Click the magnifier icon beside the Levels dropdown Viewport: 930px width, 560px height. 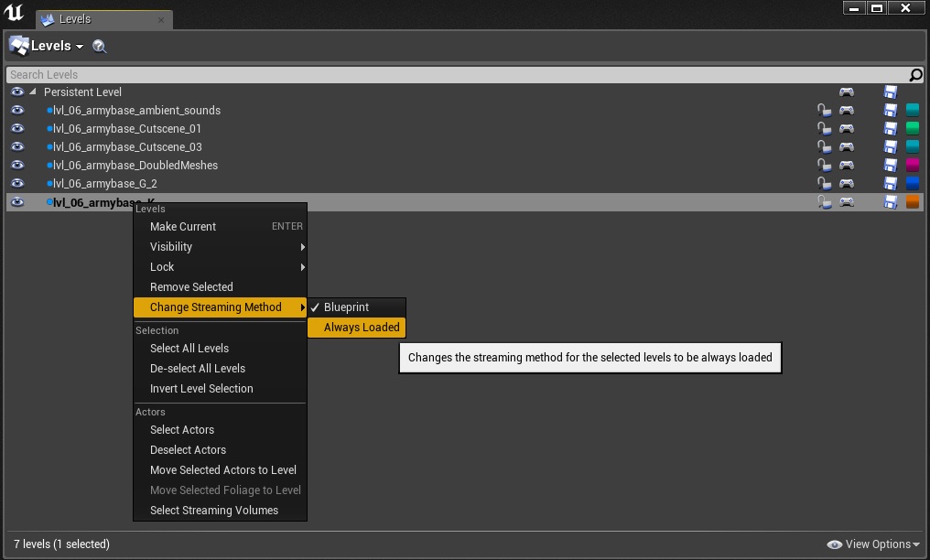click(x=100, y=47)
